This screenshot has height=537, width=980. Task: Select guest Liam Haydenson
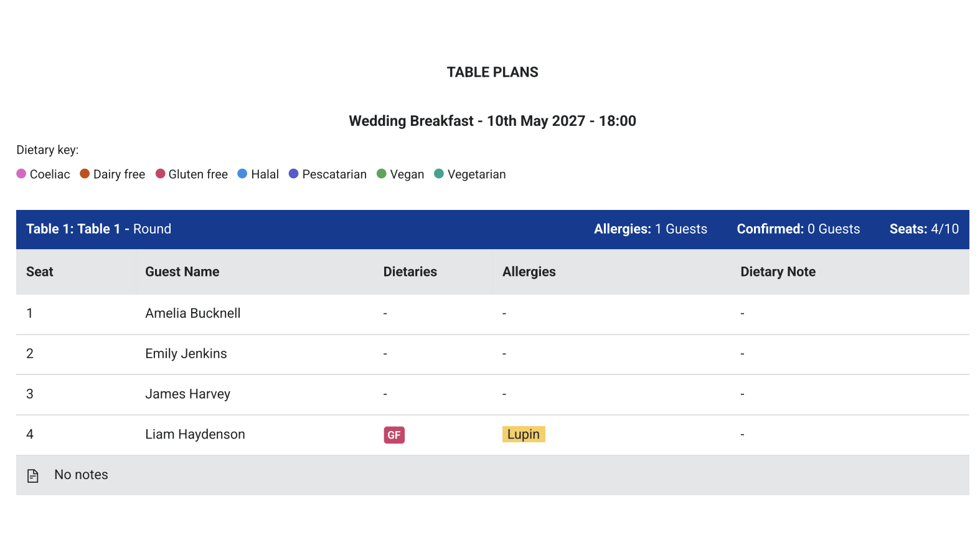(x=196, y=434)
